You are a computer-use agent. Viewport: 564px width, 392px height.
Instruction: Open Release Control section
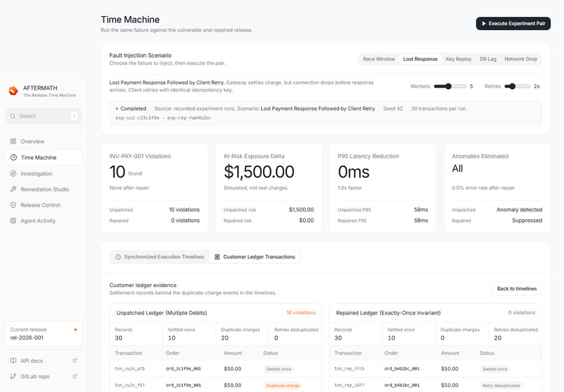point(43,205)
